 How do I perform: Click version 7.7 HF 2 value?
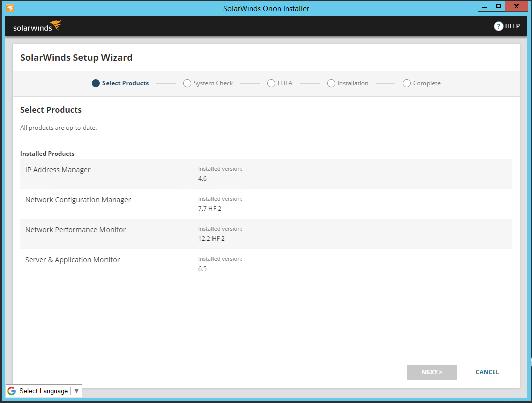coord(209,209)
